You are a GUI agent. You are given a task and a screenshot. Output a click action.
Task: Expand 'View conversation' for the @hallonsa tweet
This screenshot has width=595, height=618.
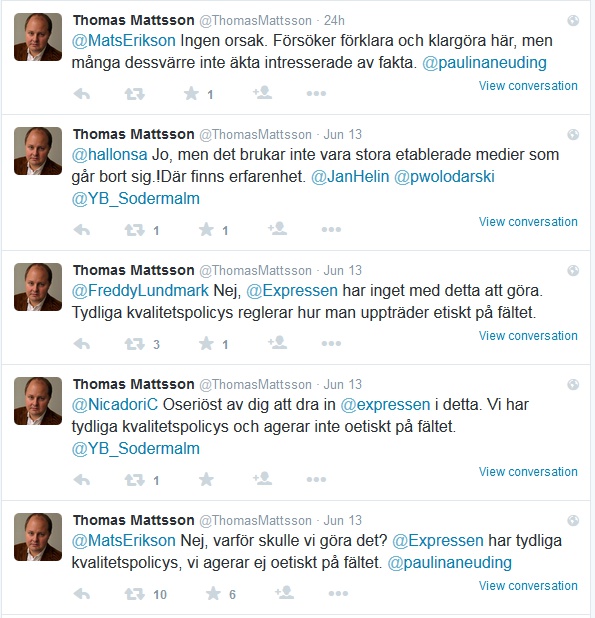pos(528,222)
